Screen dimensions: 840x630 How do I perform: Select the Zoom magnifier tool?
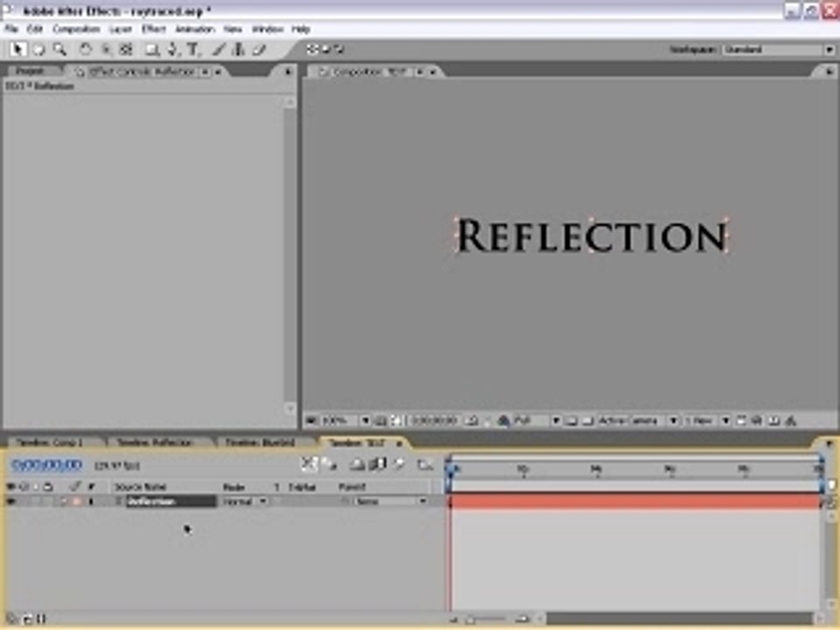click(x=59, y=50)
